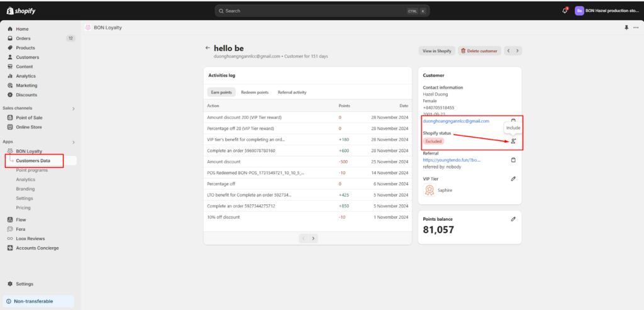This screenshot has height=310, width=644.
Task: Open notifications bell in top bar
Action: [x=564, y=11]
